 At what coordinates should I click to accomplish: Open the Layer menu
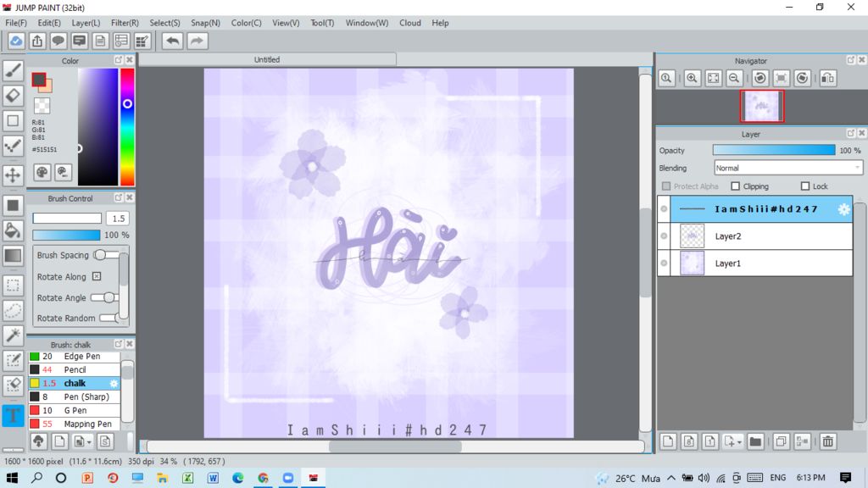point(86,23)
